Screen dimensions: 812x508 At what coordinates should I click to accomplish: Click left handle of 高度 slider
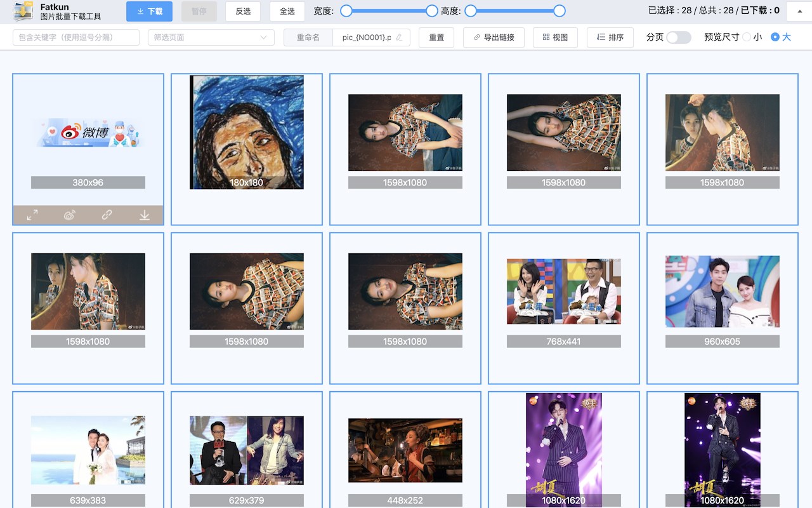pyautogui.click(x=471, y=11)
